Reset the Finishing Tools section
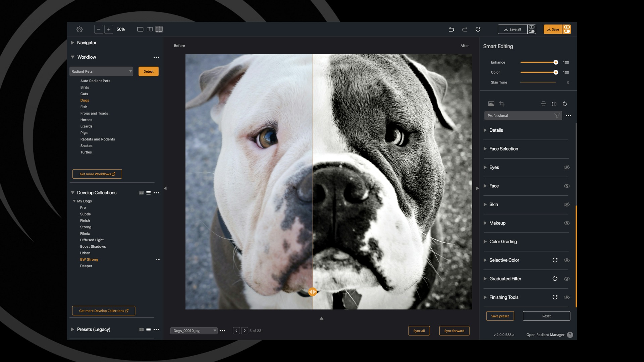 tap(555, 297)
